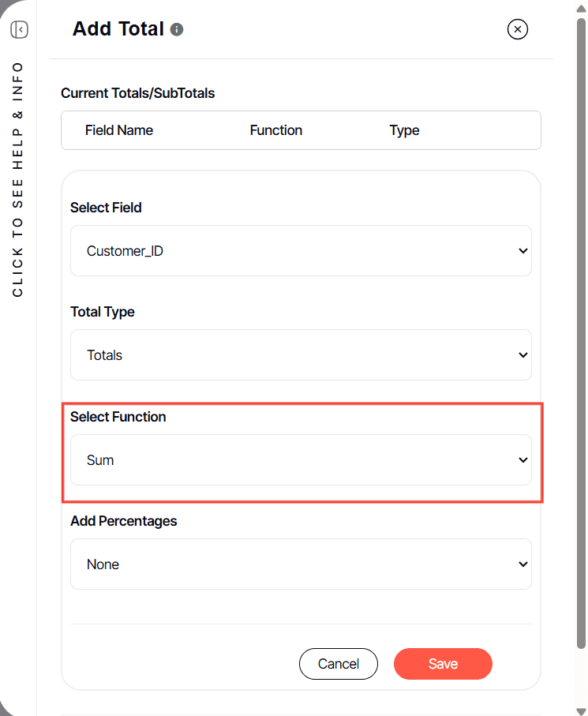
Task: Save the new total
Action: tap(443, 664)
